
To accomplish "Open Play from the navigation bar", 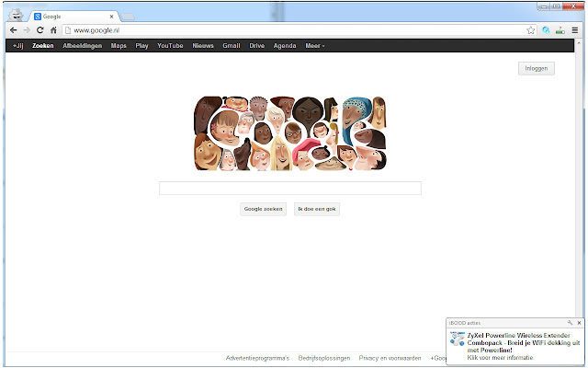I will [x=141, y=46].
